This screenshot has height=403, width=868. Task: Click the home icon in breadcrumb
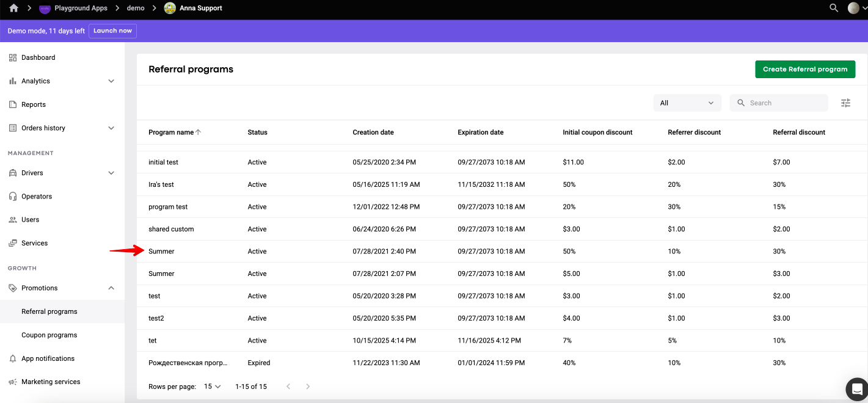13,8
